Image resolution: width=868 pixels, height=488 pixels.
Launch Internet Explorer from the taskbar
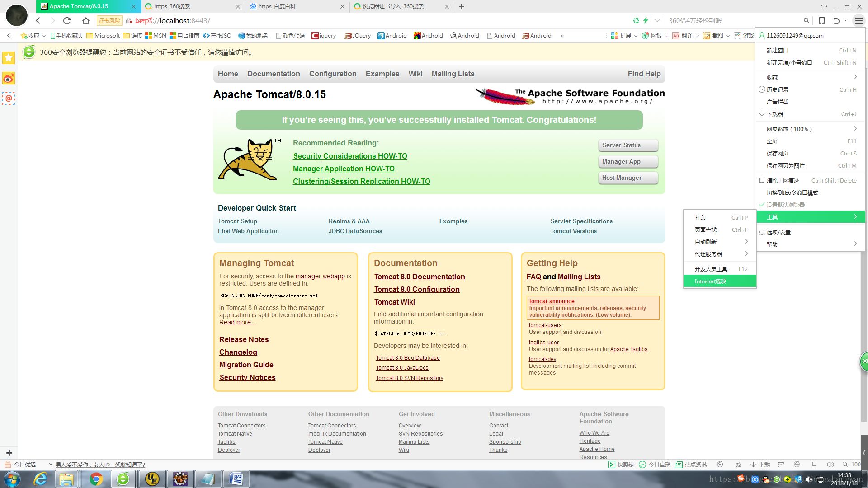[40, 479]
